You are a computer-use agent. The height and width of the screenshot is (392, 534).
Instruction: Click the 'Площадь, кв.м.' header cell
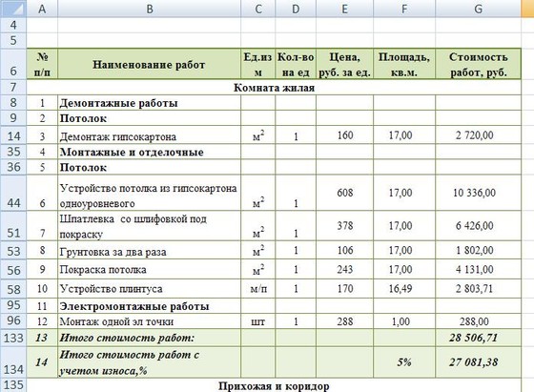[404, 64]
